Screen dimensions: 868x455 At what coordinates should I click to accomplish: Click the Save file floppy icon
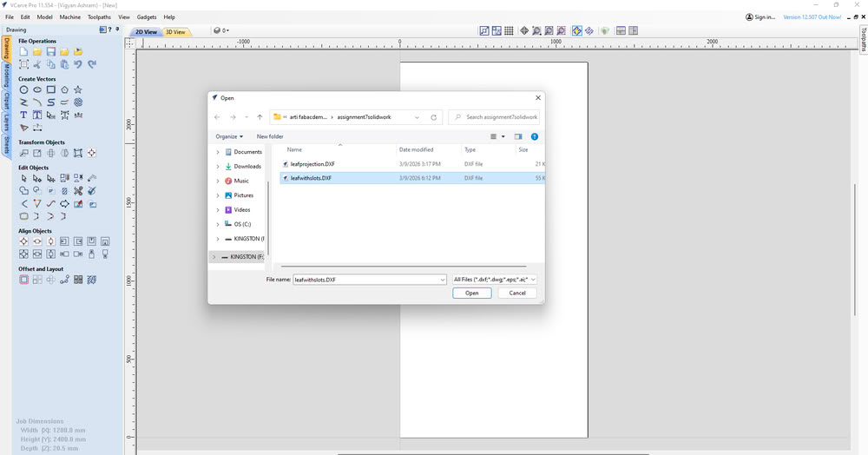coord(51,51)
